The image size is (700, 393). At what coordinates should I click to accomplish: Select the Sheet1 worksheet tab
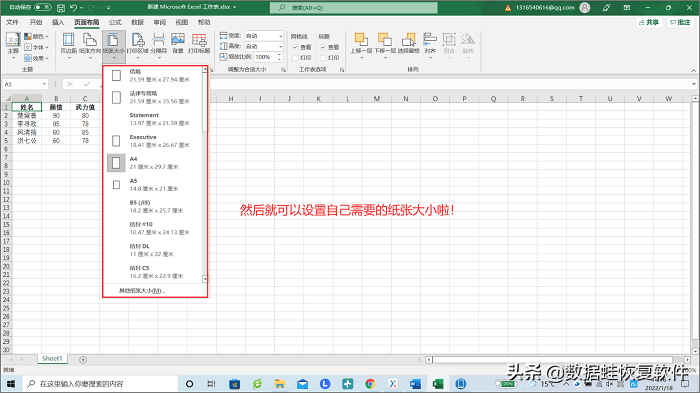[x=52, y=359]
